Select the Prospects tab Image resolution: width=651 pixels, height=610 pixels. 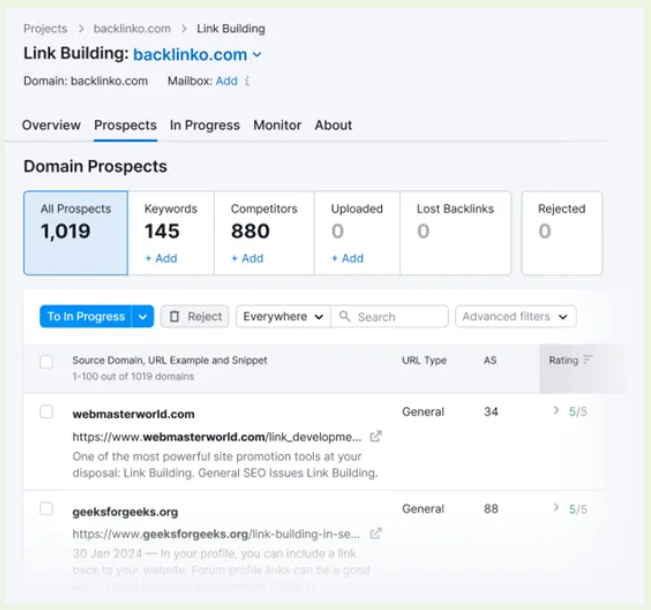point(125,125)
